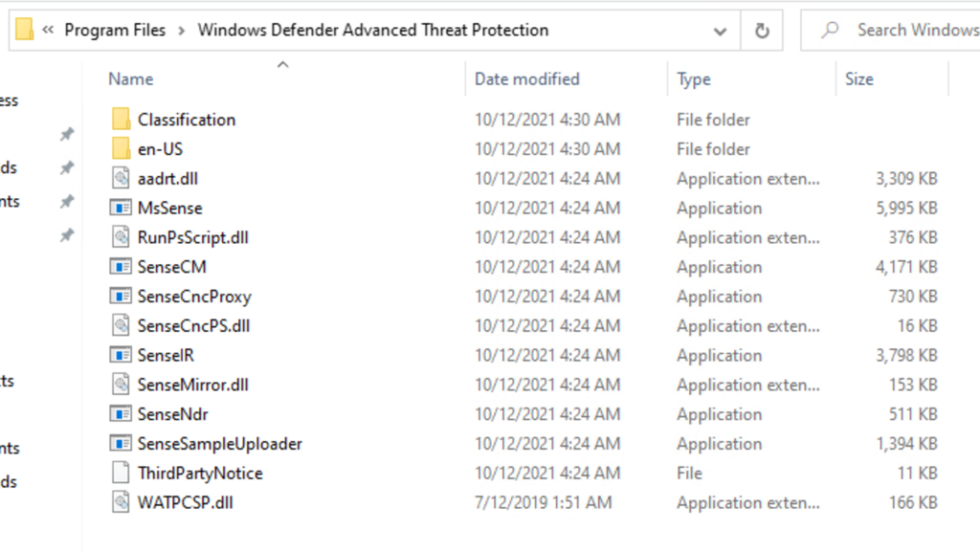Screen dimensions: 980x552
Task: Sort files by Type column
Action: pos(694,79)
